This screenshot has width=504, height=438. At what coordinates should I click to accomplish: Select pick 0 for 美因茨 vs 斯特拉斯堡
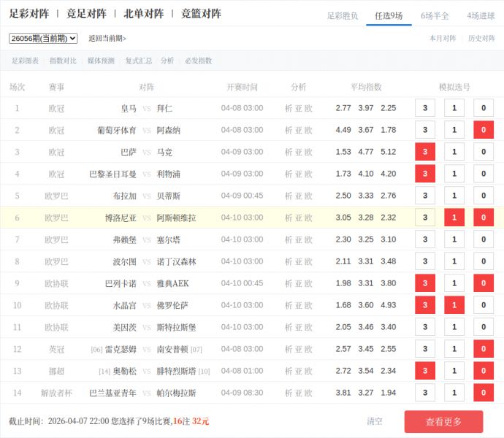[483, 327]
